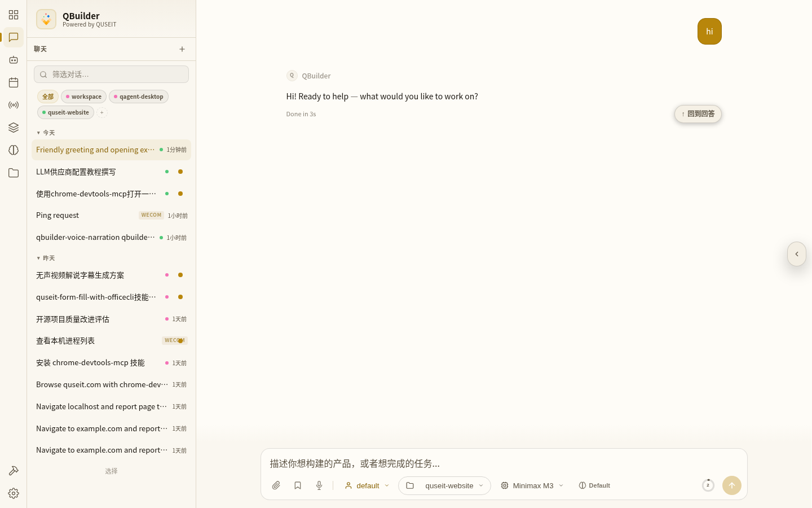Focus the 筛选对话 search field
This screenshot has height=508, width=812.
111,75
